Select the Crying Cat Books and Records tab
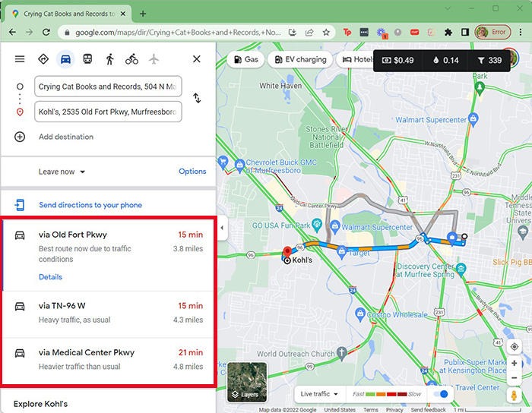Screen dimensions: 532x413 click(x=68, y=14)
